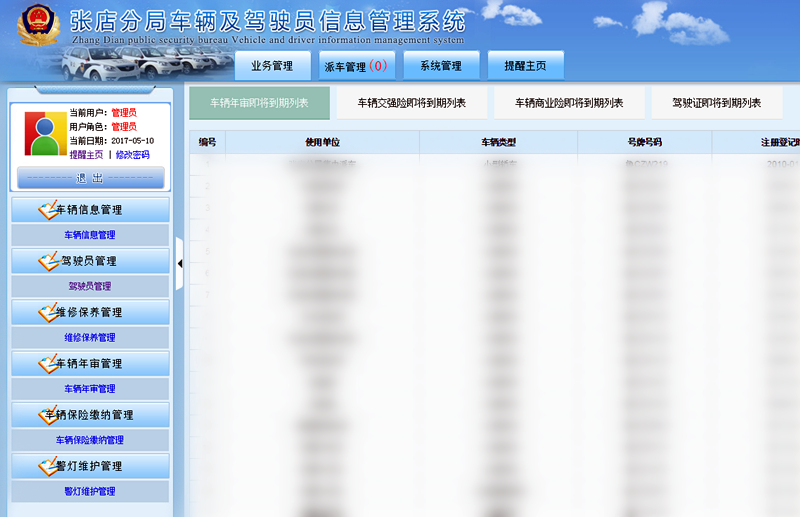Click the 修改密码 link
The width and height of the screenshot is (800, 517).
pos(132,155)
